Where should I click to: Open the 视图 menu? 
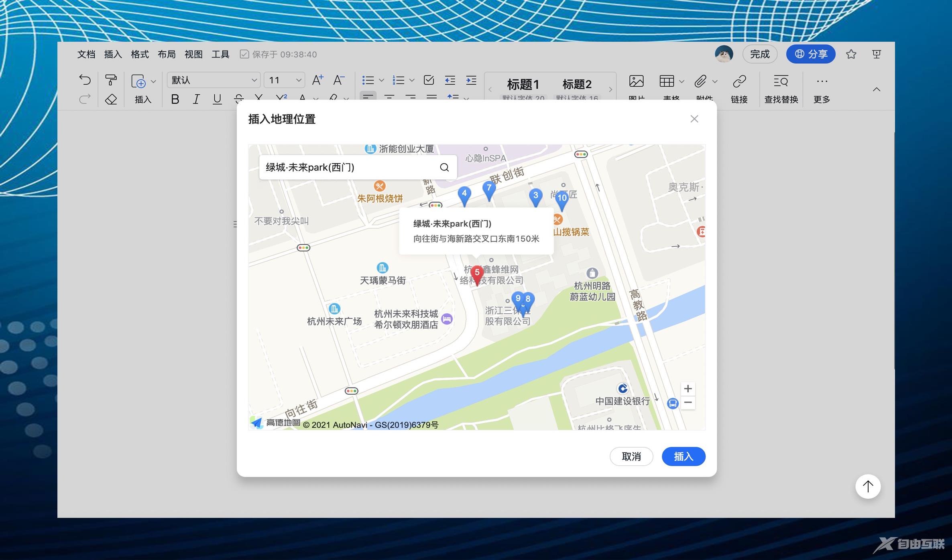(x=193, y=54)
